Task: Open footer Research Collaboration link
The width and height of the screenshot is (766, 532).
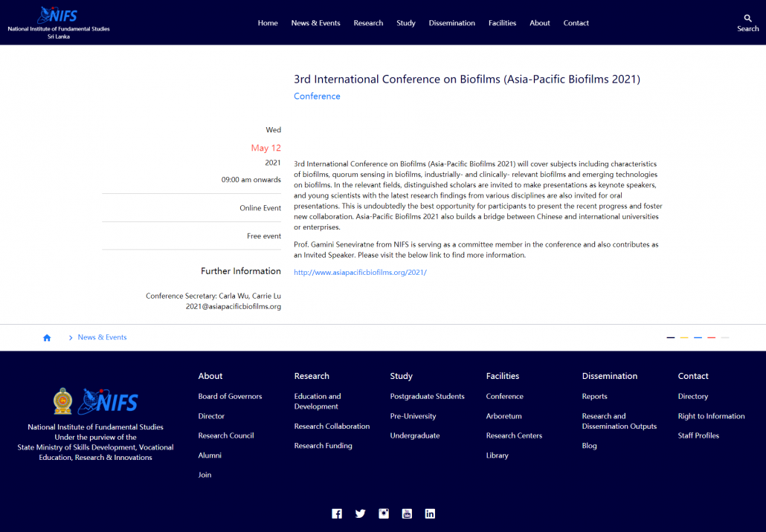Action: [x=332, y=426]
